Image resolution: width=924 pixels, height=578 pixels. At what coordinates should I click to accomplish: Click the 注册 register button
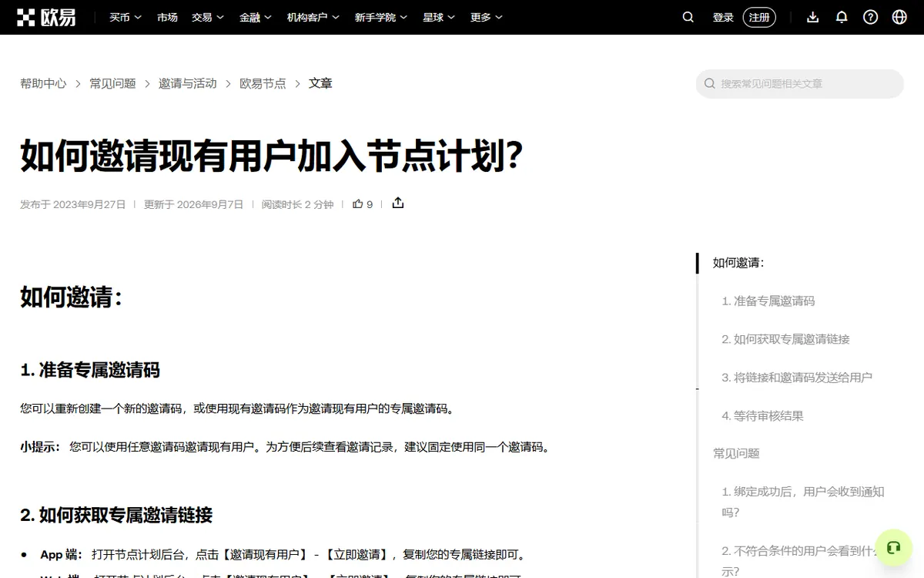pos(759,17)
